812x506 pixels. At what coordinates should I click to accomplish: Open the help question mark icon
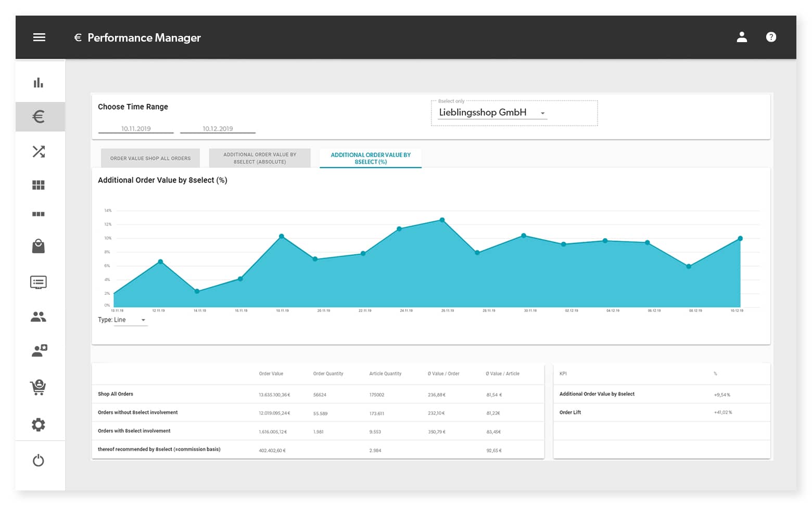(x=771, y=37)
